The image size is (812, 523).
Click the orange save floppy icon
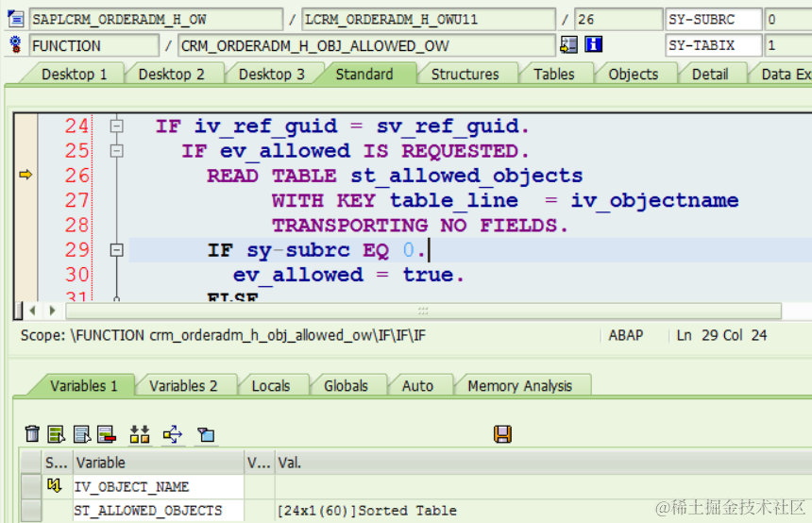point(502,434)
